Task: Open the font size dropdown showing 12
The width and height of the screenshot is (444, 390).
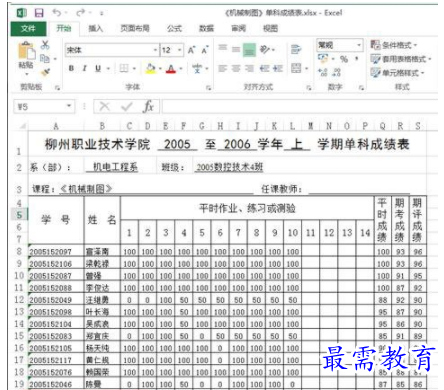Action: coord(180,50)
